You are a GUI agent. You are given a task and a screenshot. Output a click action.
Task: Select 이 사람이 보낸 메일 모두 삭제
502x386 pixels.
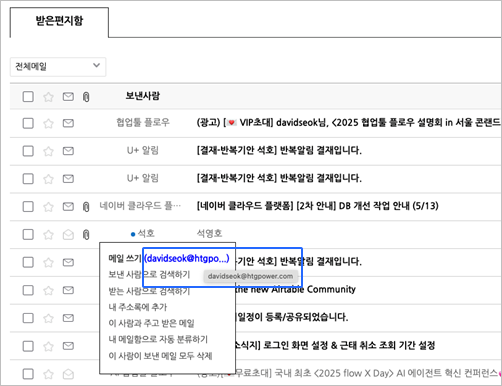(160, 356)
